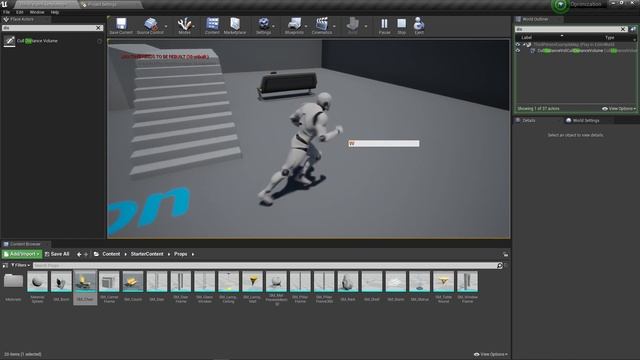Select the Cull Distance Volume actor entry
The image size is (640, 360).
click(x=52, y=41)
